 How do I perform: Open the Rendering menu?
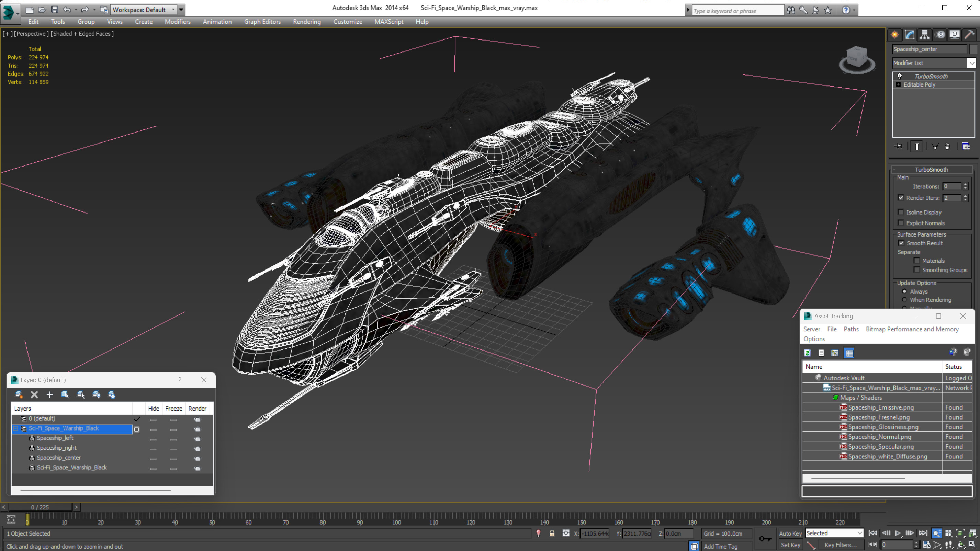(307, 22)
